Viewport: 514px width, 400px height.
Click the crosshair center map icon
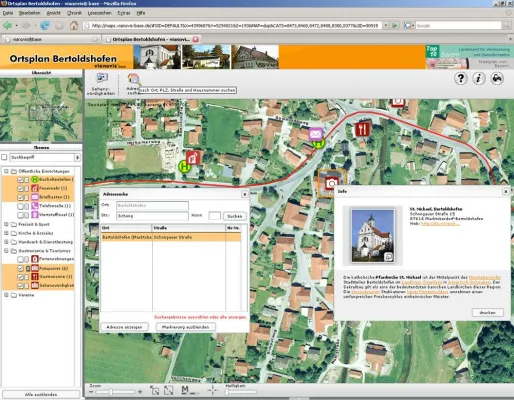212,390
